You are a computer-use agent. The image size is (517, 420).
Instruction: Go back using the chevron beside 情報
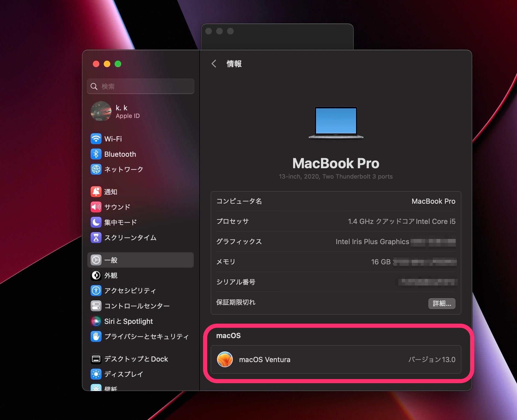coord(214,64)
